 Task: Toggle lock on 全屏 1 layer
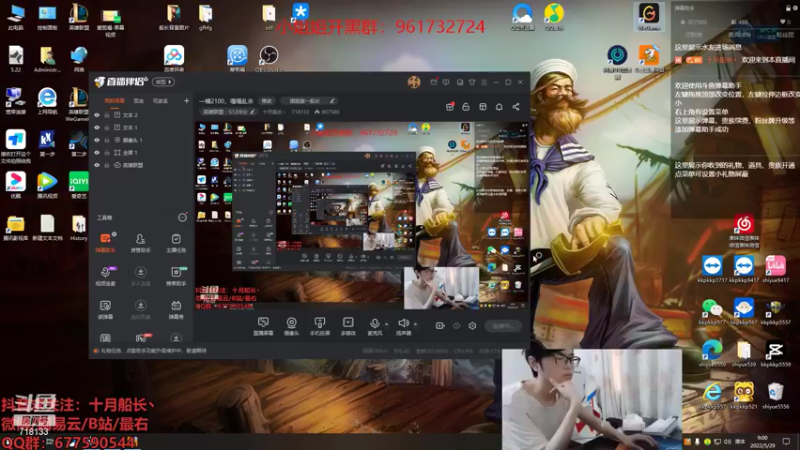tap(107, 153)
